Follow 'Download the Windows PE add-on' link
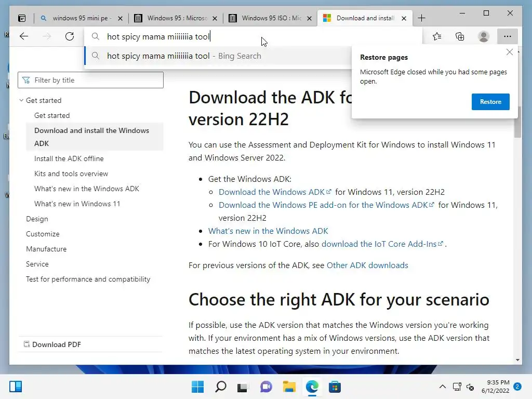532x399 pixels. click(326, 205)
